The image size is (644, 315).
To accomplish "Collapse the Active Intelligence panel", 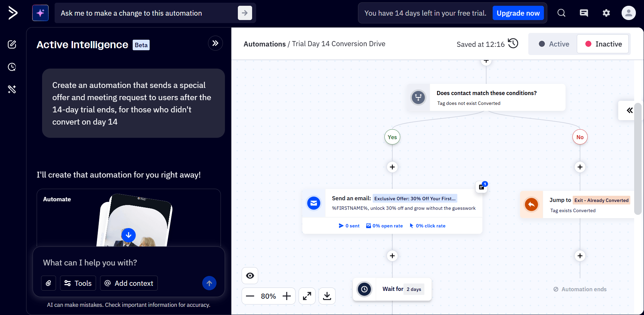I will click(x=215, y=43).
